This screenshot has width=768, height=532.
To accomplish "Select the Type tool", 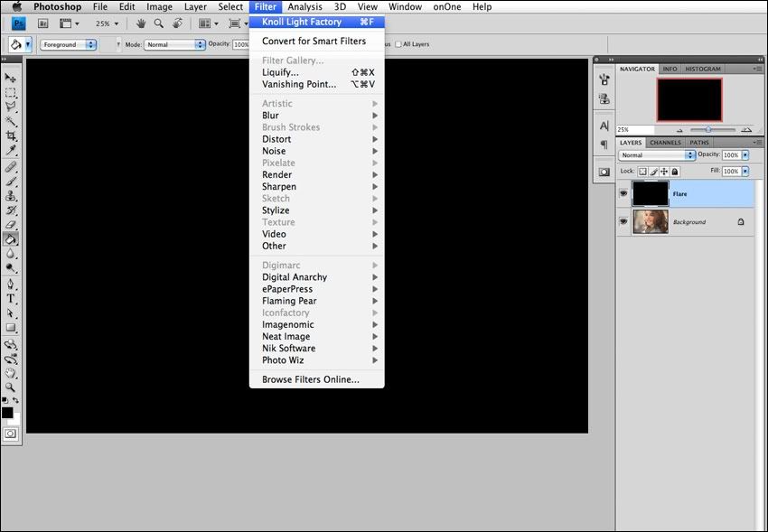I will [10, 299].
